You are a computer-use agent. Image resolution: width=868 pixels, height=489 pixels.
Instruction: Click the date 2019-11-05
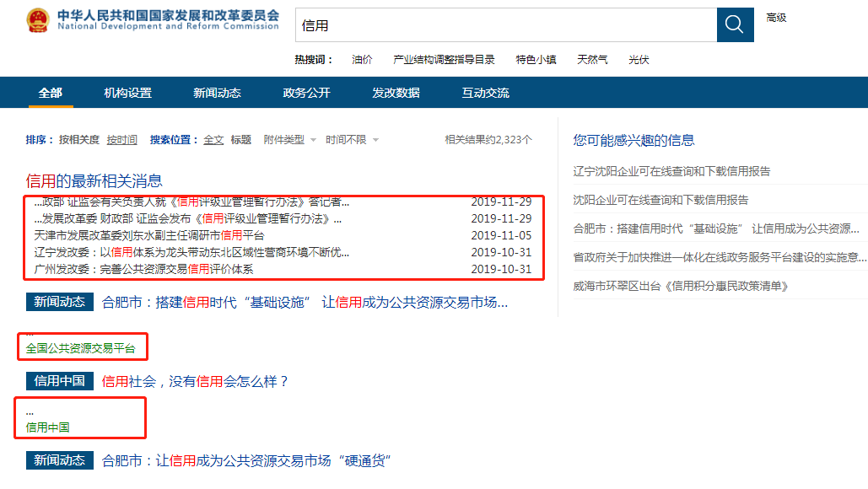click(x=501, y=236)
